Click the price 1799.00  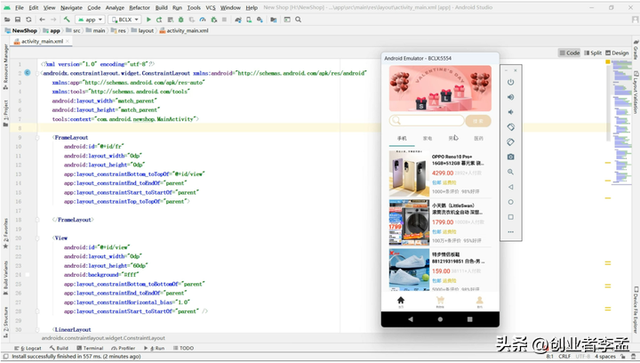point(442,222)
